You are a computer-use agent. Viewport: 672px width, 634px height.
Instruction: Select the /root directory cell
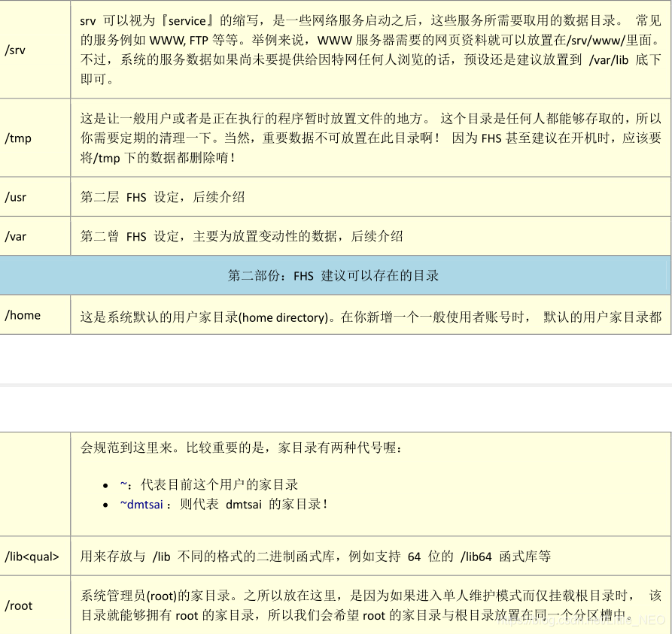pyautogui.click(x=35, y=605)
